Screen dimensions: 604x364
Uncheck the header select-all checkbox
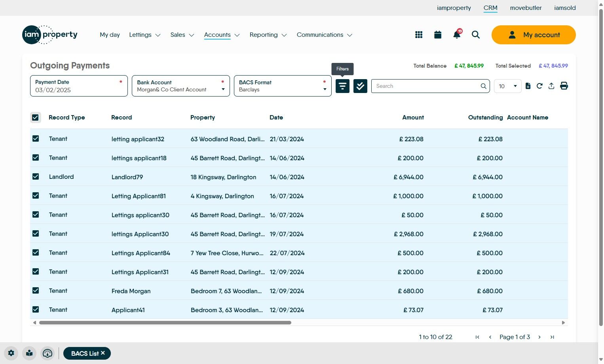36,118
